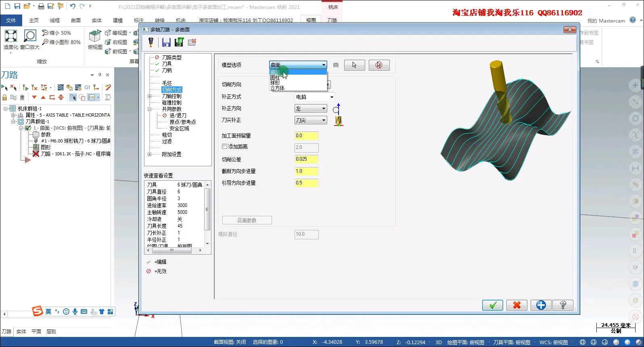The image size is (644, 347).
Task: Click 引导方向步进量 field with 0.5
Action: click(x=307, y=183)
